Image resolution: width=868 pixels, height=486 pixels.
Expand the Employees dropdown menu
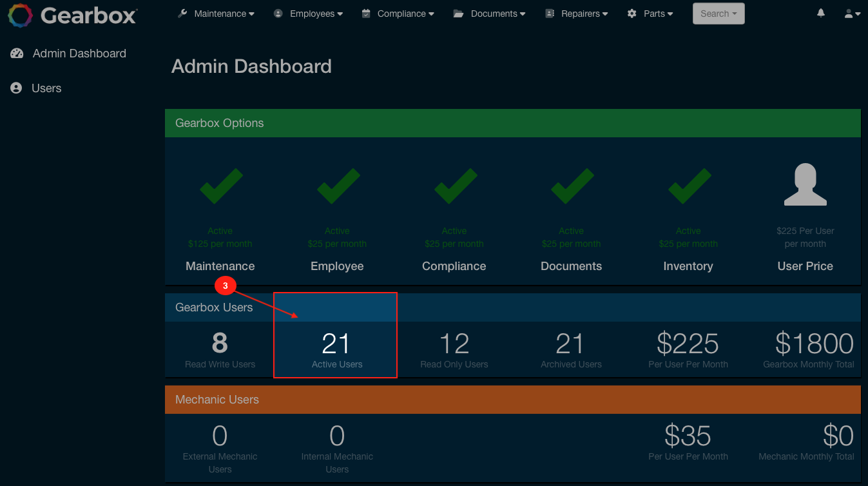[308, 14]
